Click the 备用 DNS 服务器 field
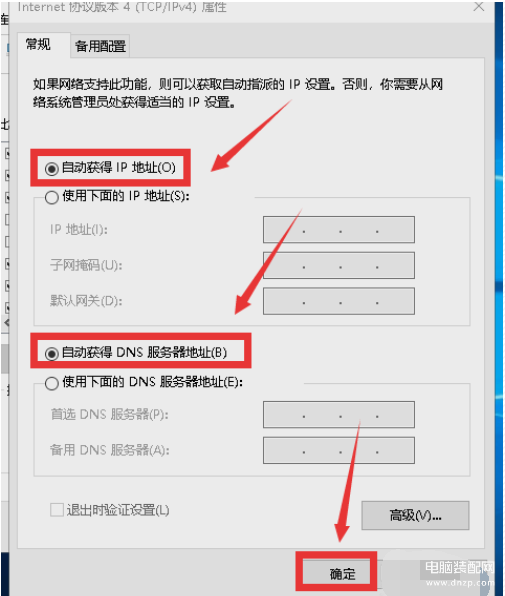 click(339, 450)
